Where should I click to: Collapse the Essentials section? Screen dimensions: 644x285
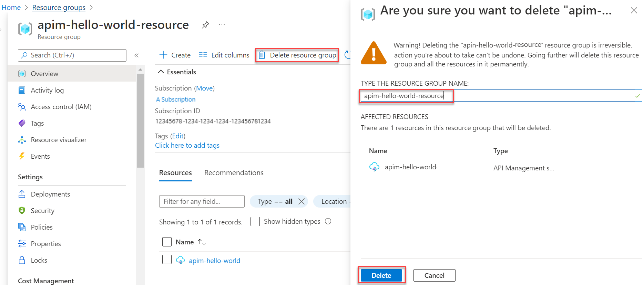tap(161, 72)
